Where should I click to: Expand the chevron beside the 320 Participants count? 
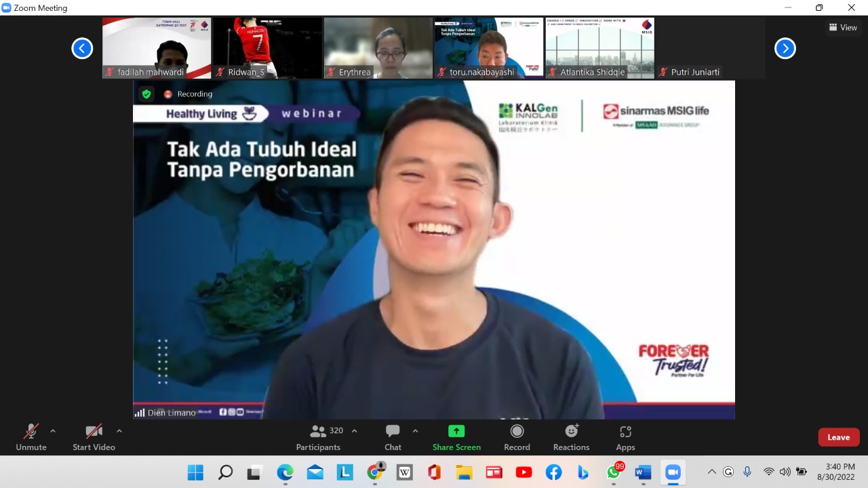coord(353,430)
